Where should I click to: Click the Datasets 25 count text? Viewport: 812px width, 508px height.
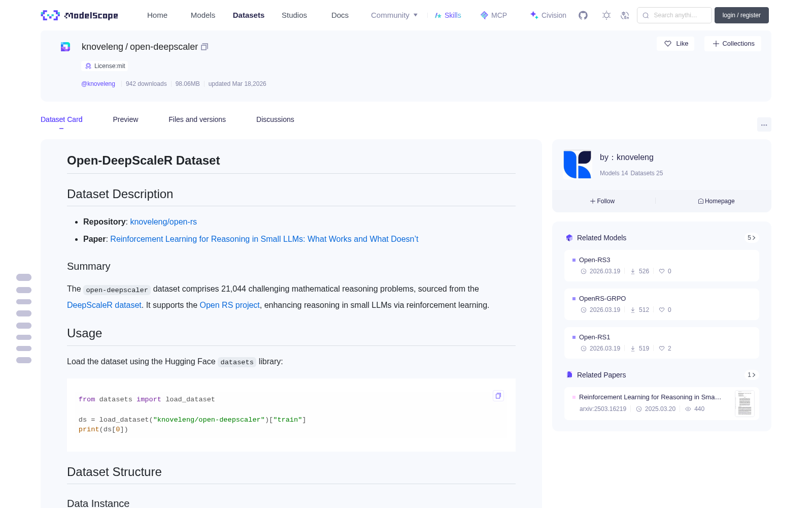coord(647,173)
